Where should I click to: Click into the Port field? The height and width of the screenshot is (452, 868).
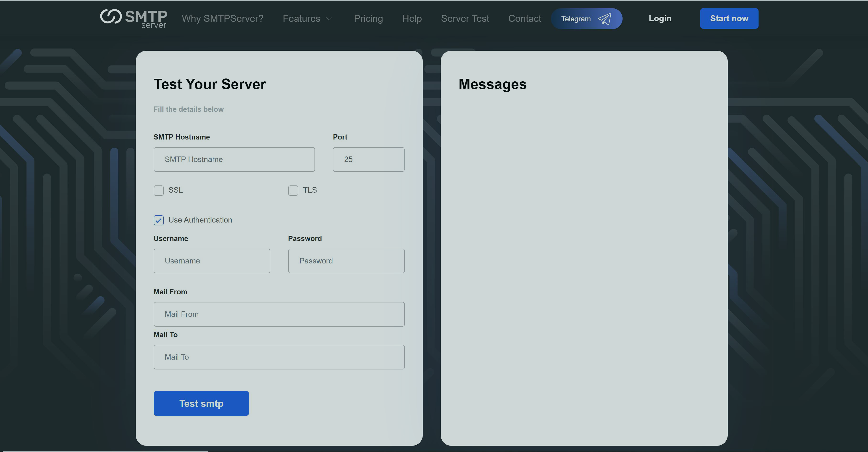pyautogui.click(x=368, y=159)
